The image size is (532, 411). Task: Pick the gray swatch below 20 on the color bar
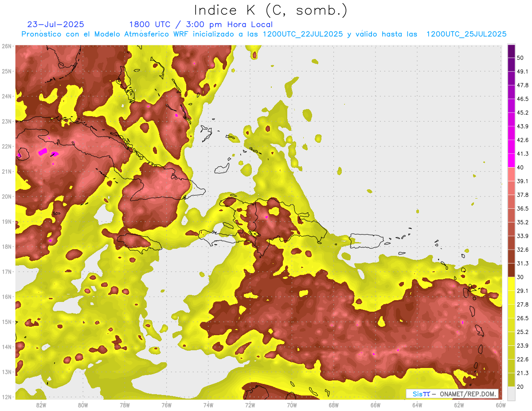pos(511,393)
